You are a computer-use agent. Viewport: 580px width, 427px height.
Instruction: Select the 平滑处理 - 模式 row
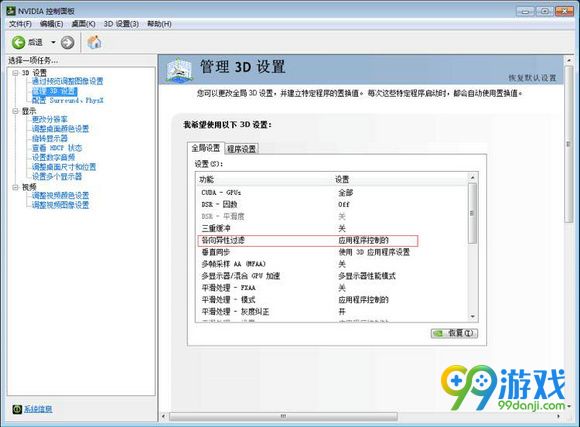click(x=332, y=300)
